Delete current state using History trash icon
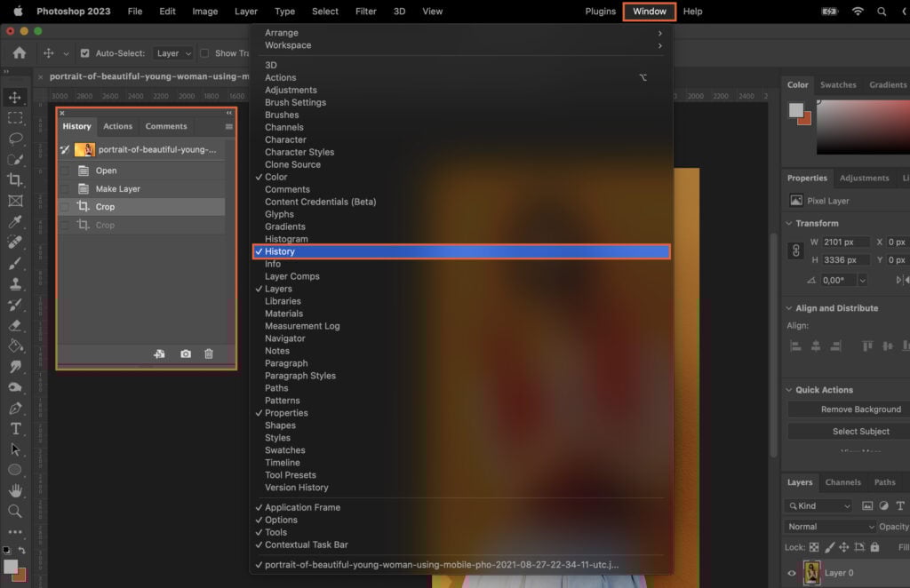The height and width of the screenshot is (588, 910). tap(208, 354)
